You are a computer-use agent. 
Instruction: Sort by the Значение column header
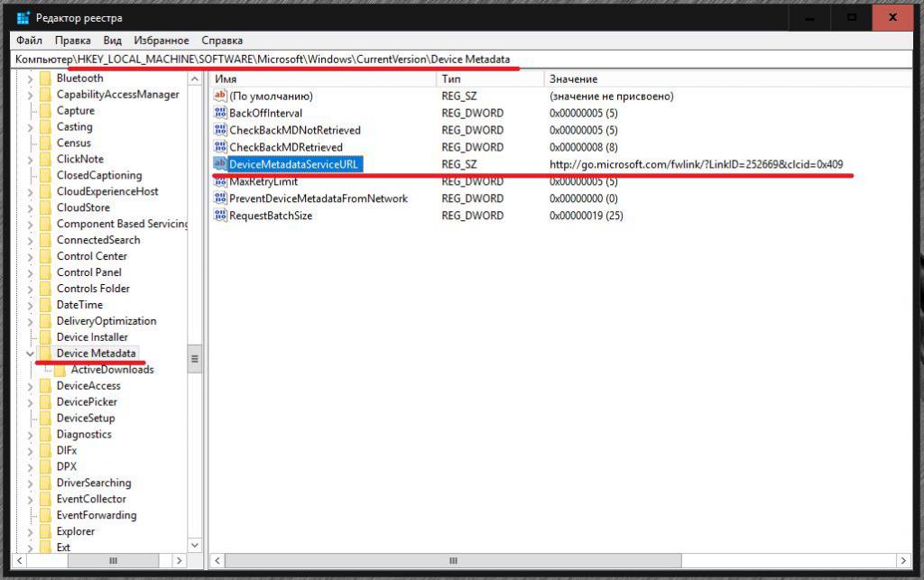click(x=728, y=78)
